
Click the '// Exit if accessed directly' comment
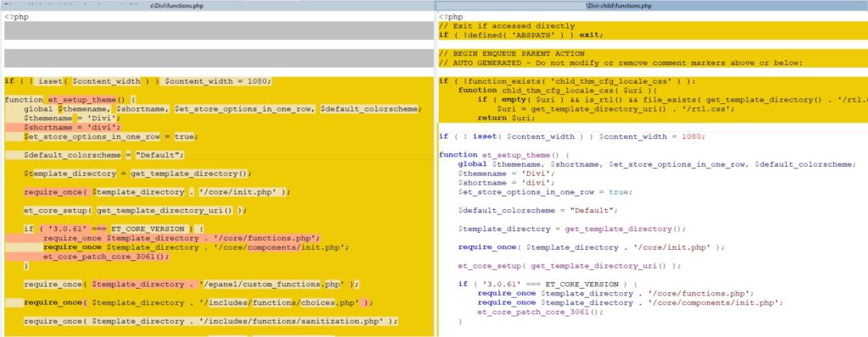point(507,26)
